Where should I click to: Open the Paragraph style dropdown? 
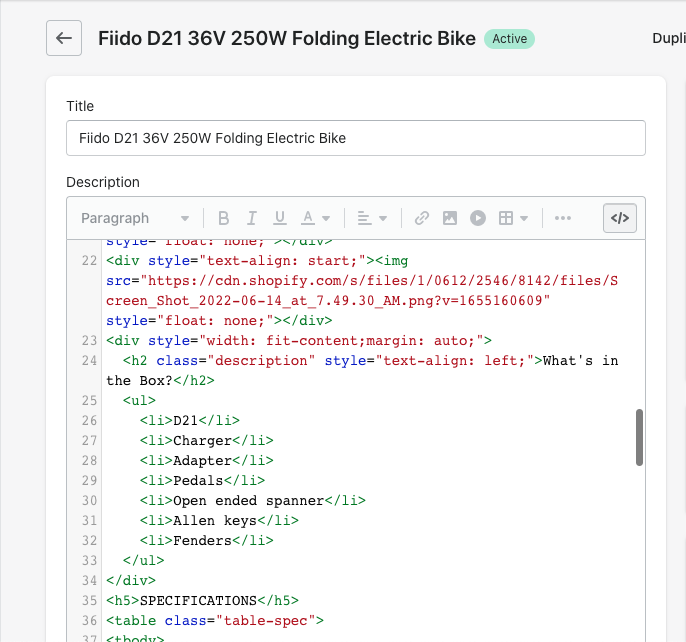tap(135, 218)
